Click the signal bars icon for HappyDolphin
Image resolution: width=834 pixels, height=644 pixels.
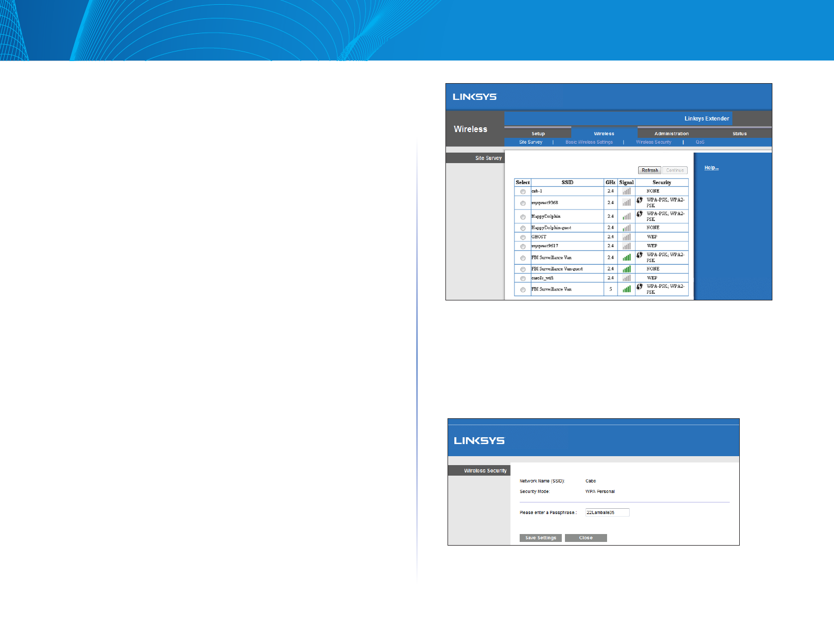pos(627,216)
